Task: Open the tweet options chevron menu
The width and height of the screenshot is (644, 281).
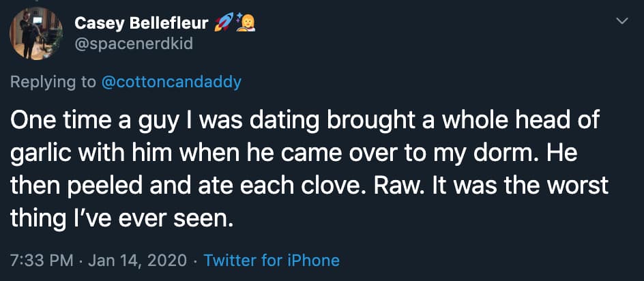Action: click(621, 22)
